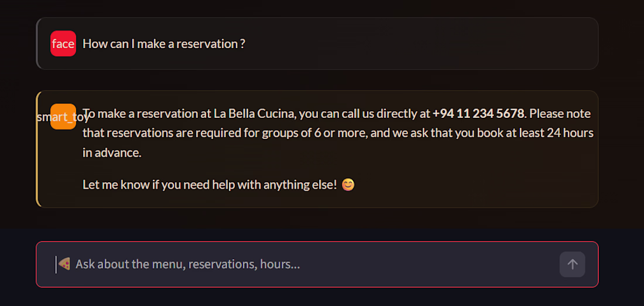Click the red user face avatar icon
644x306 pixels.
pos(63,43)
